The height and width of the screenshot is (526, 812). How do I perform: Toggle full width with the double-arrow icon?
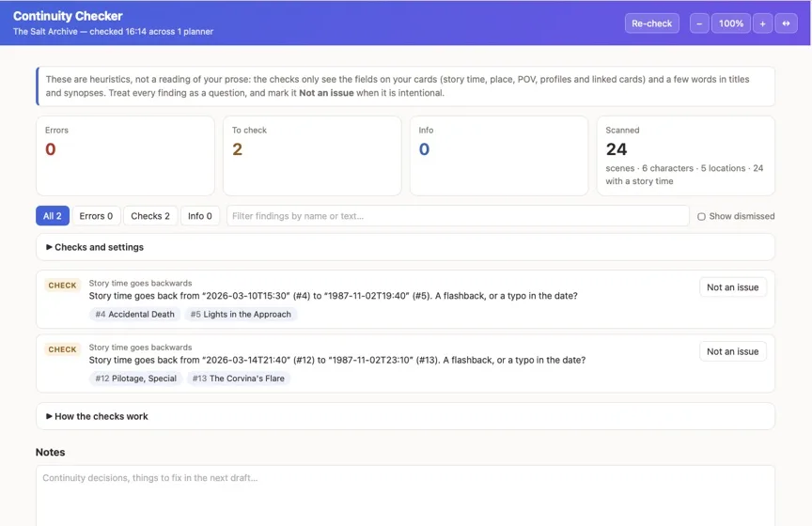pyautogui.click(x=786, y=23)
